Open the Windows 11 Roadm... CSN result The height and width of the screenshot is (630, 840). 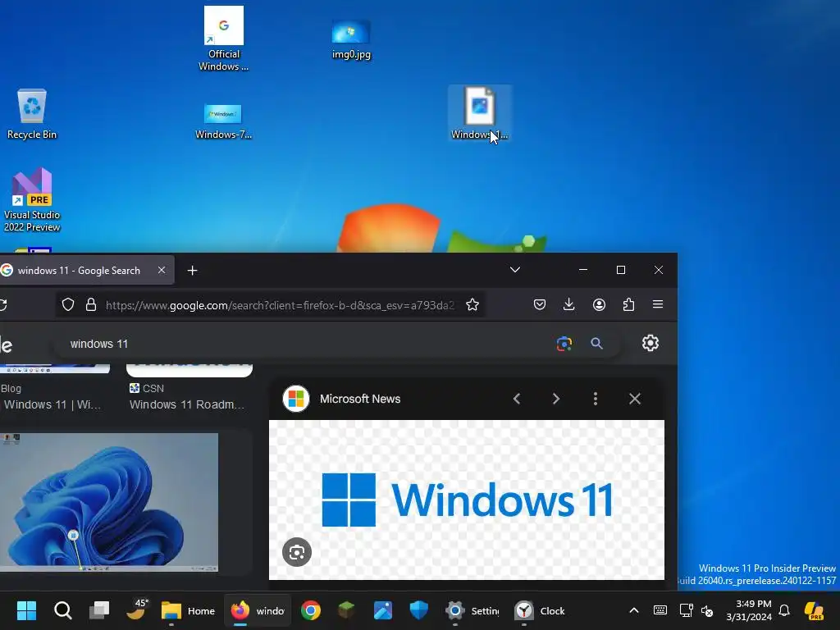(187, 404)
